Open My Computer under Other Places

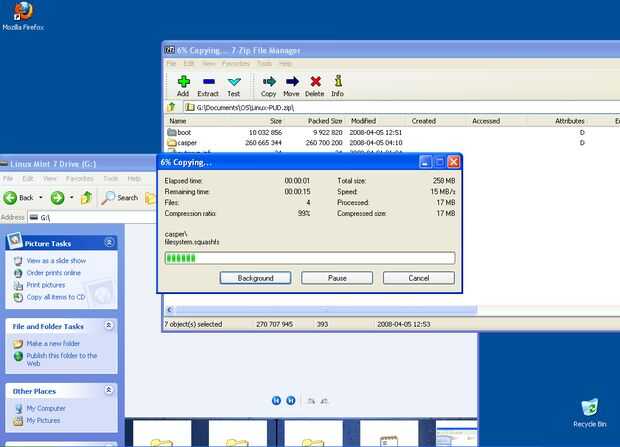[x=46, y=408]
